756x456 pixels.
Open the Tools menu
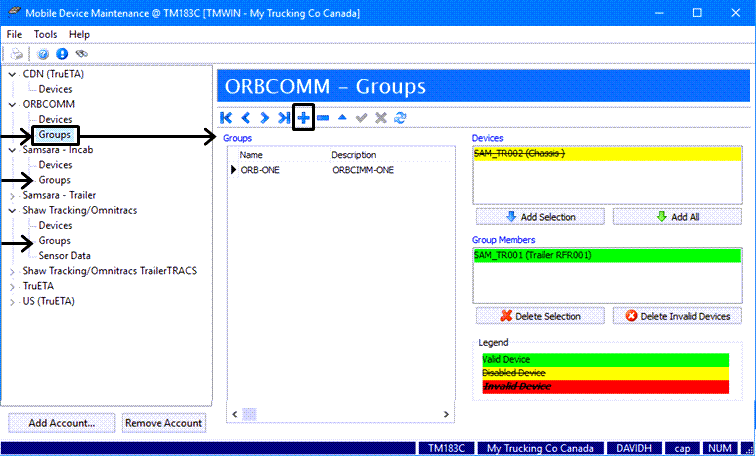tap(46, 34)
